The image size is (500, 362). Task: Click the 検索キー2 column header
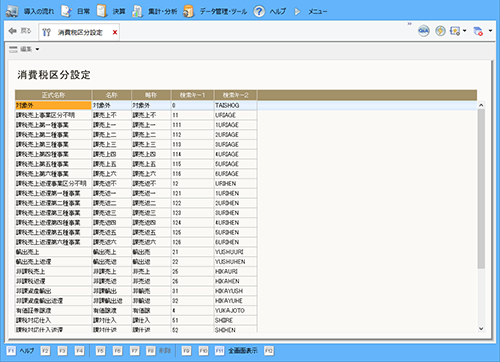click(235, 95)
